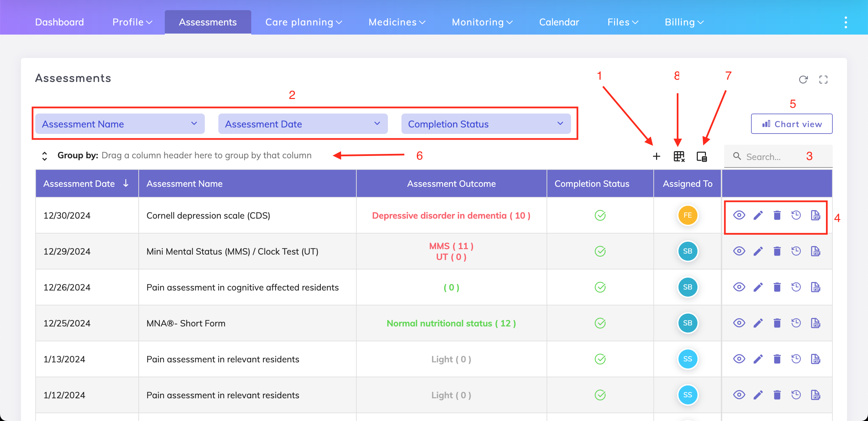Open history for the MNA Short Form row
The image size is (868, 421).
796,323
